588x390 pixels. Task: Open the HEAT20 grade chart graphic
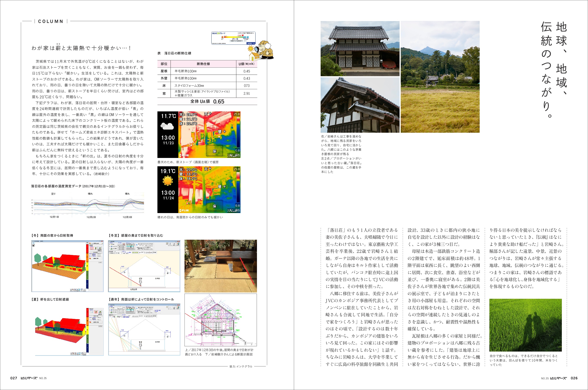233,38
